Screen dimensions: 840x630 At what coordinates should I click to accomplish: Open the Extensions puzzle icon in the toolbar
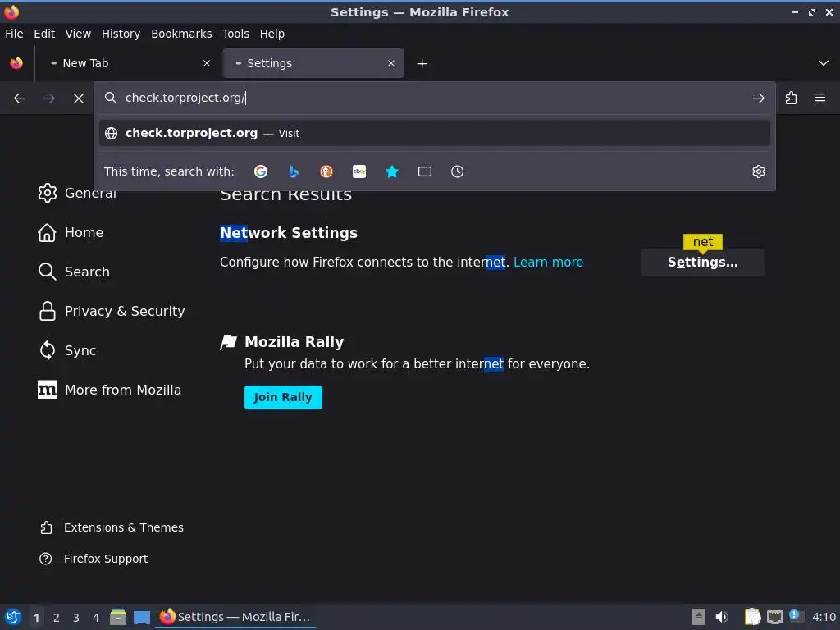tap(791, 98)
